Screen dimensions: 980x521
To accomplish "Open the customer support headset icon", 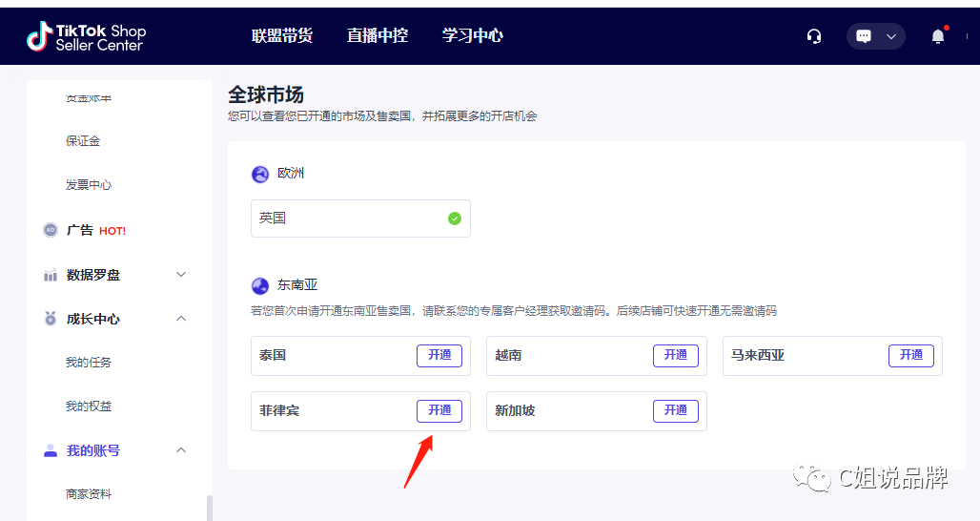I will (814, 36).
